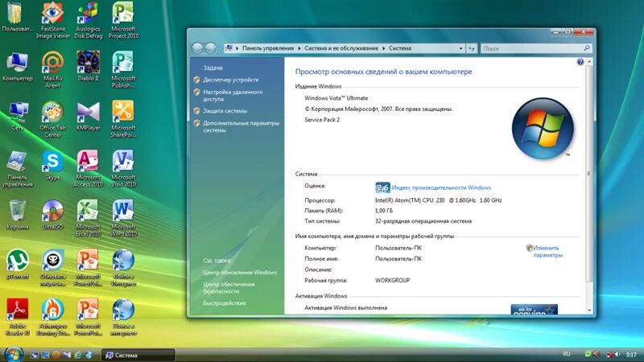The image size is (644, 362).
Task: Open Microsoft SharePoint shortcut
Action: [123, 119]
